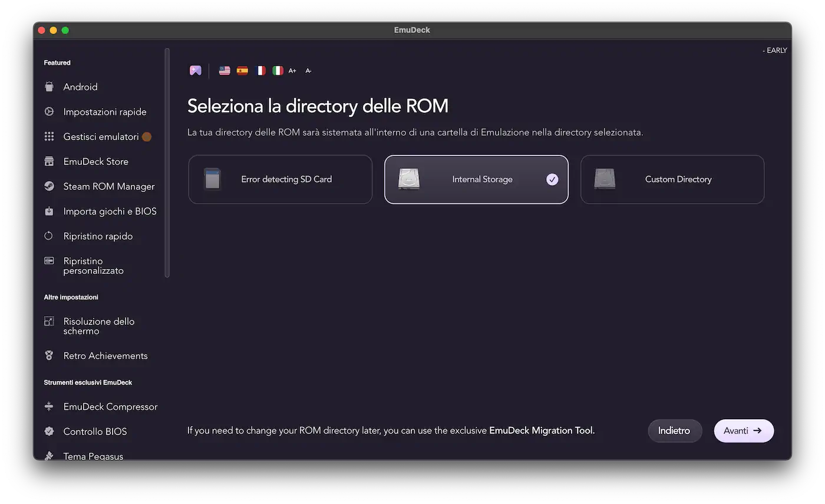Click the Tema Pegasus icon

[x=49, y=456]
